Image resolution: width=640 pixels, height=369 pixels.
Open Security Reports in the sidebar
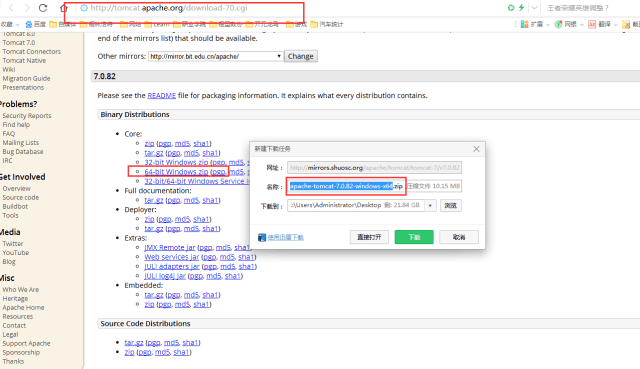click(27, 116)
